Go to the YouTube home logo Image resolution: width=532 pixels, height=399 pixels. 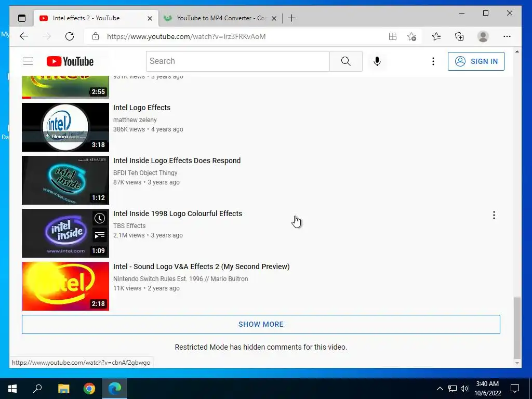click(70, 61)
